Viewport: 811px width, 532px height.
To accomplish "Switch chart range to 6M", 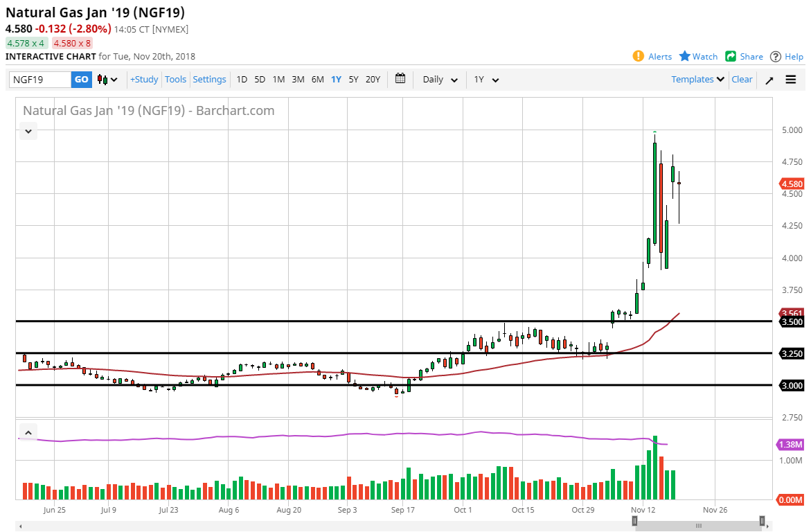I will 317,80.
